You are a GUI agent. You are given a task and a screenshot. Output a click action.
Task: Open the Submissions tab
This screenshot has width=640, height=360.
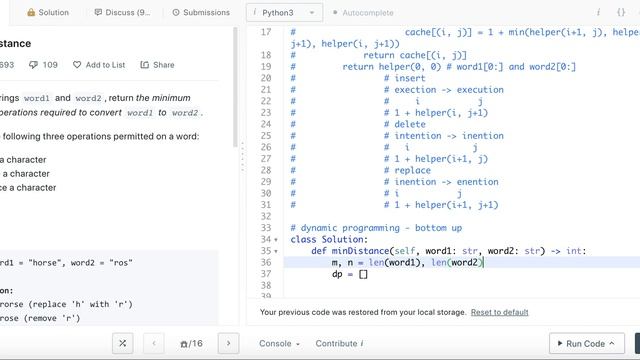click(x=201, y=13)
